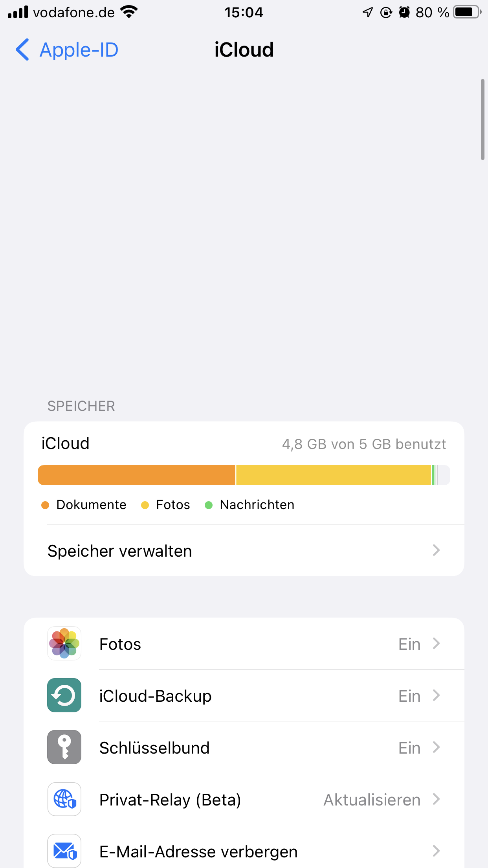Expand Privat-Relay Aktualisieren chevron
Image resolution: width=488 pixels, height=868 pixels.
tap(436, 799)
